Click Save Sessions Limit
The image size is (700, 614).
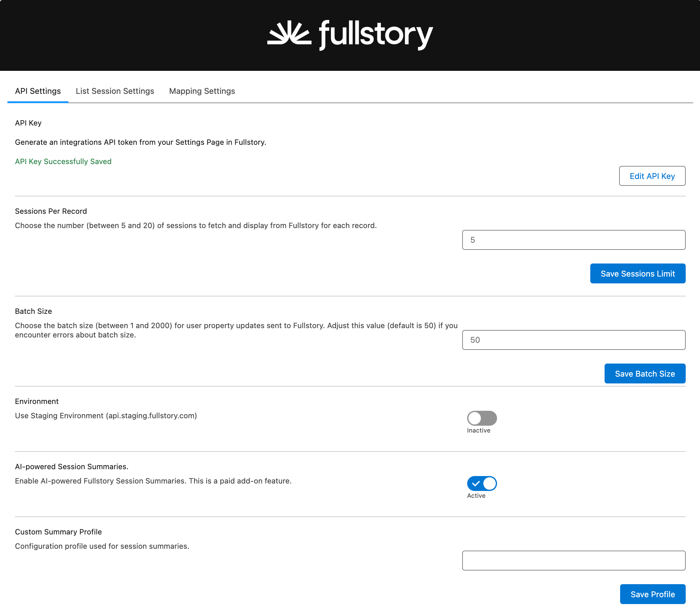637,274
